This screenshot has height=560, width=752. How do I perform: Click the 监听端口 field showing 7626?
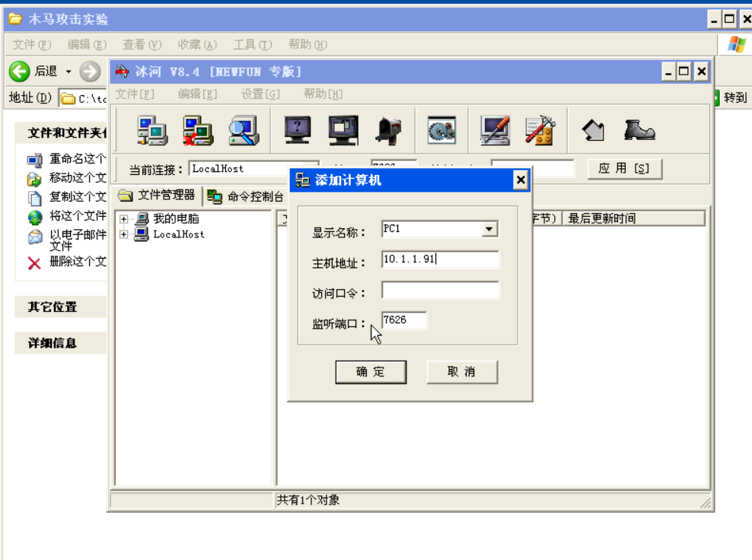point(404,320)
